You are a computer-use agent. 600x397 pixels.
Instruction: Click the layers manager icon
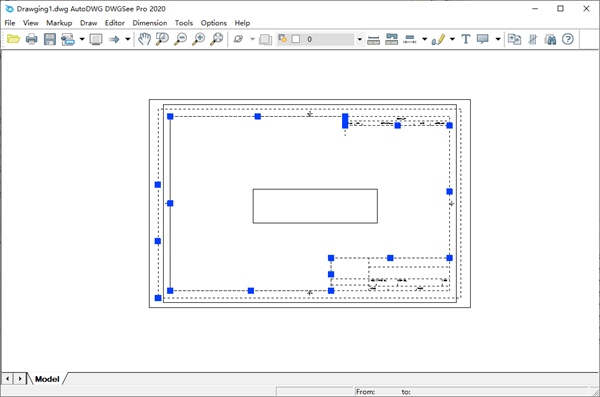tap(266, 39)
